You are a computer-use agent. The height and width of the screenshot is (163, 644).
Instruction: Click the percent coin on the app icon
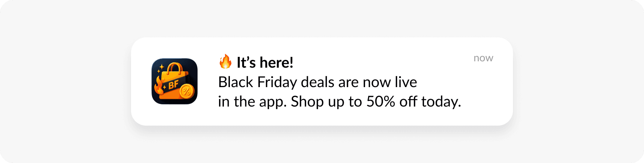[186, 91]
